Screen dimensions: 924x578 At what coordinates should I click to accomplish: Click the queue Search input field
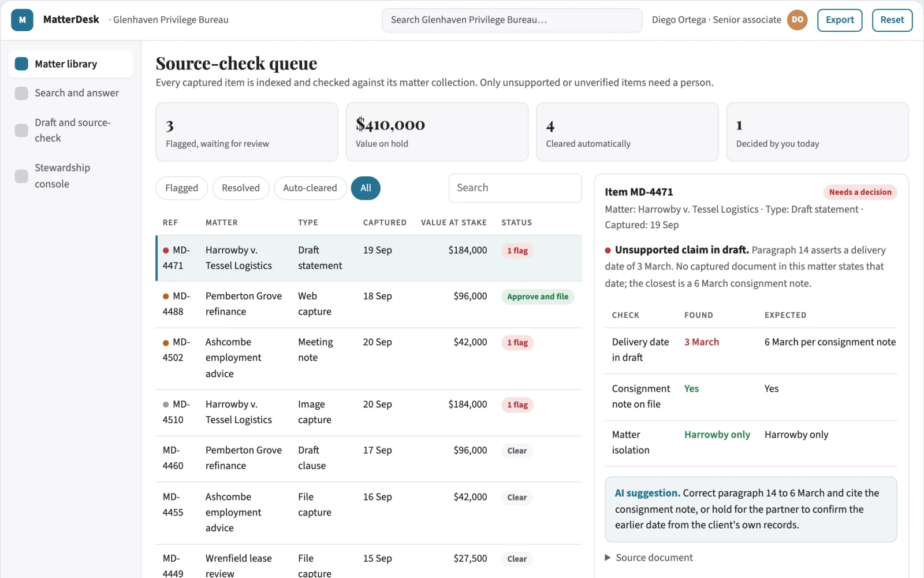(x=515, y=188)
